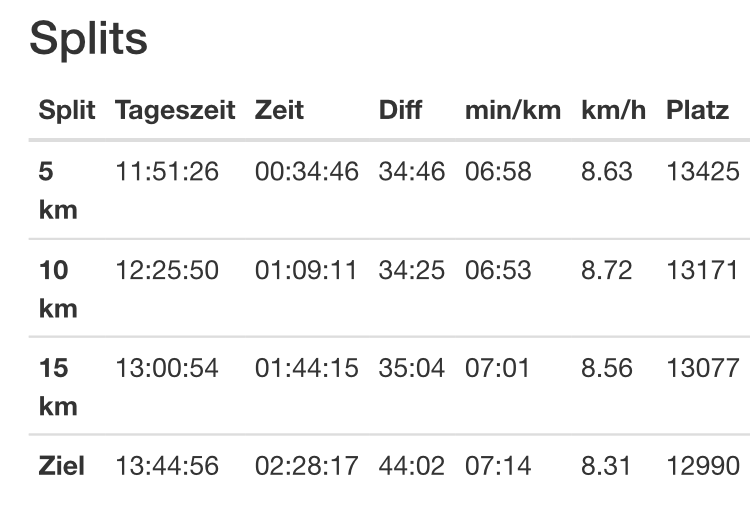This screenshot has height=513, width=750.
Task: Click the Diff column header
Action: click(400, 111)
